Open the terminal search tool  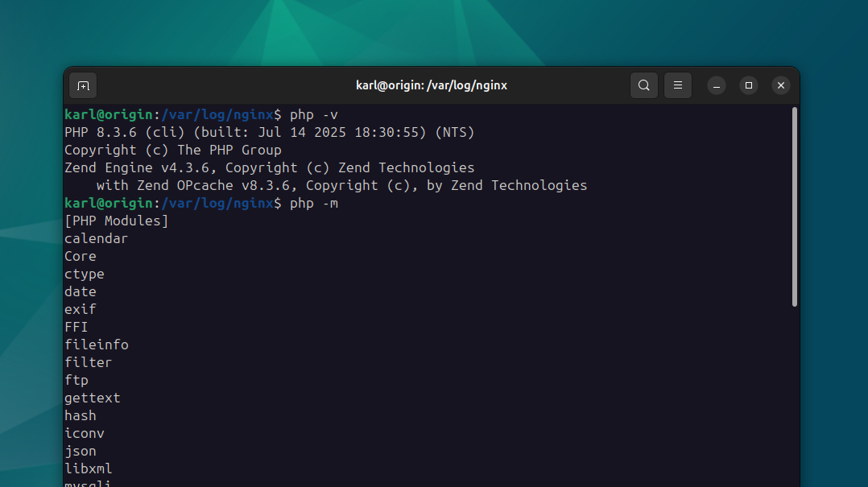pos(644,85)
